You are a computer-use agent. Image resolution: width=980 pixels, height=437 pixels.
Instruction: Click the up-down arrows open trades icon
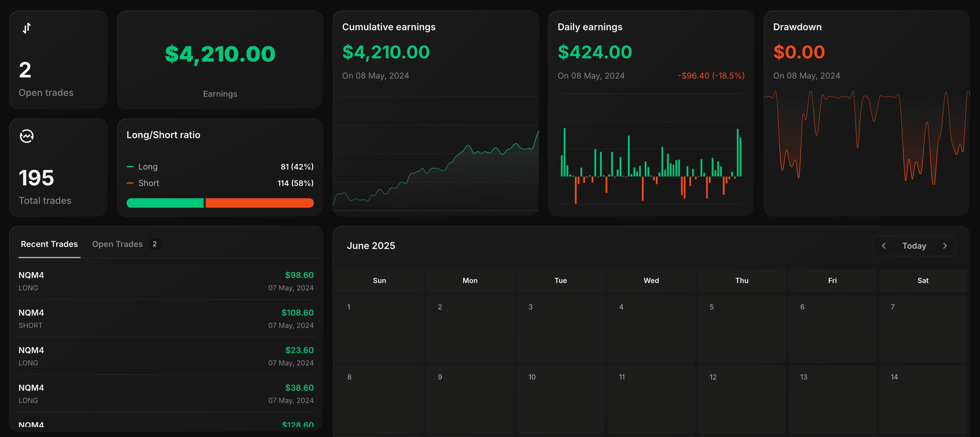click(x=27, y=28)
